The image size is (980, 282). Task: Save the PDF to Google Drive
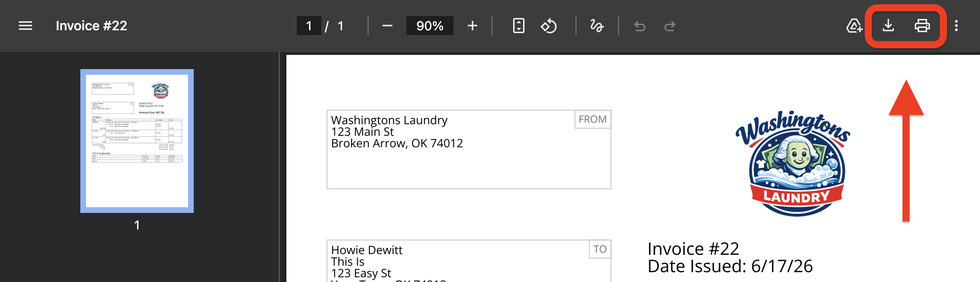(854, 26)
